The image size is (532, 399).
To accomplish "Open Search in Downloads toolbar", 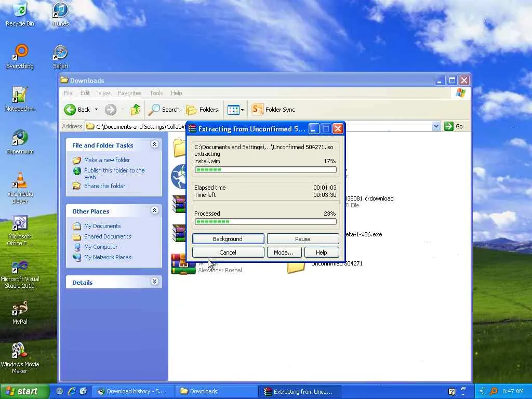I will coord(164,110).
